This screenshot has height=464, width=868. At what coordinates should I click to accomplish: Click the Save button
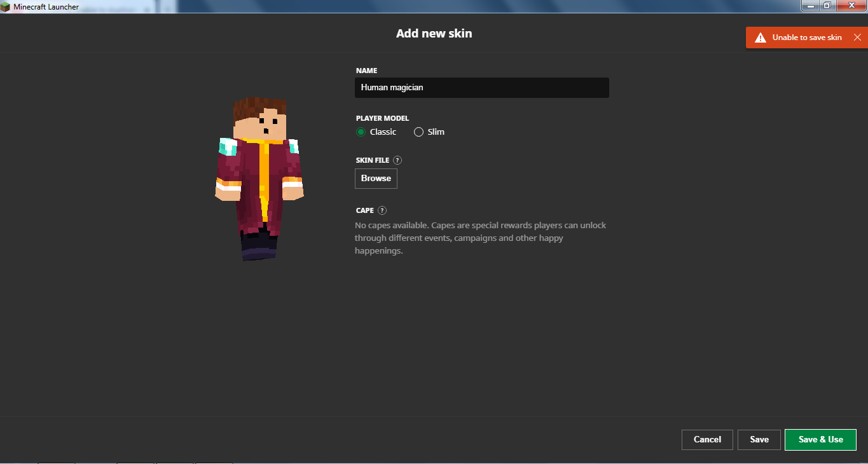tap(759, 440)
